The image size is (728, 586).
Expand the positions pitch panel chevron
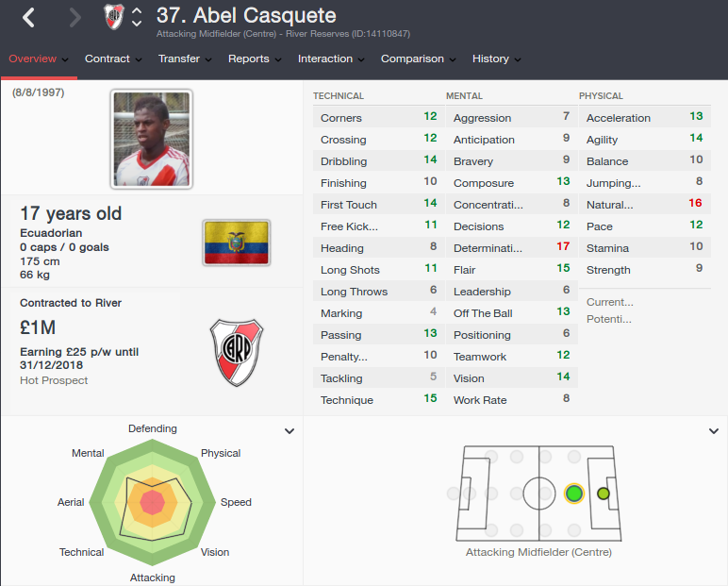[x=714, y=431]
